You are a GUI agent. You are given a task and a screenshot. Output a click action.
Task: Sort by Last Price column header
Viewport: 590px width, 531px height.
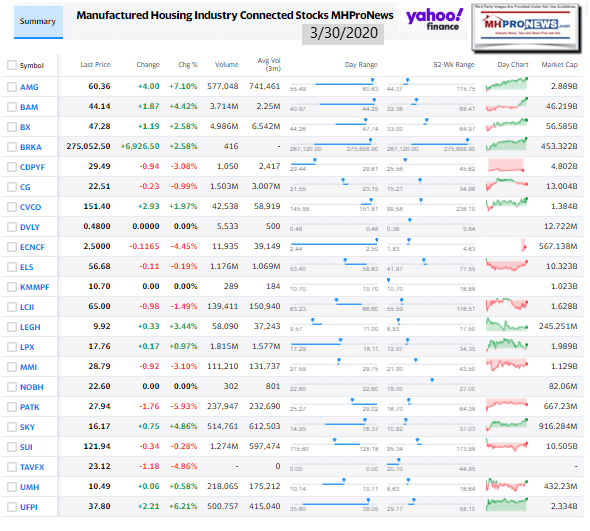(x=95, y=65)
